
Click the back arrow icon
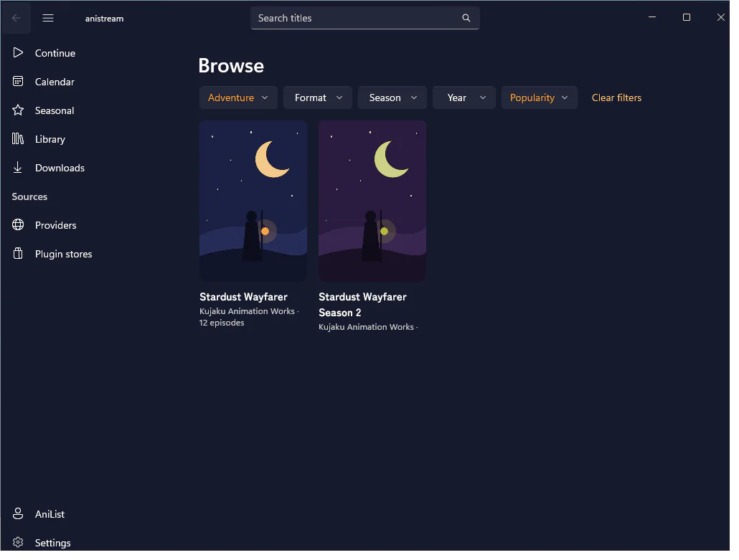click(x=17, y=19)
